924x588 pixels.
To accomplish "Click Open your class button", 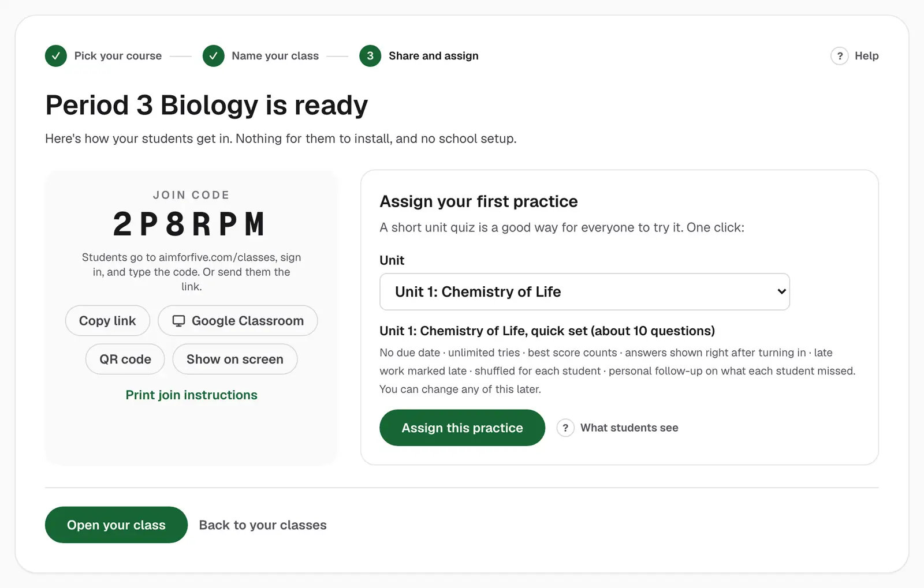I will pos(116,525).
